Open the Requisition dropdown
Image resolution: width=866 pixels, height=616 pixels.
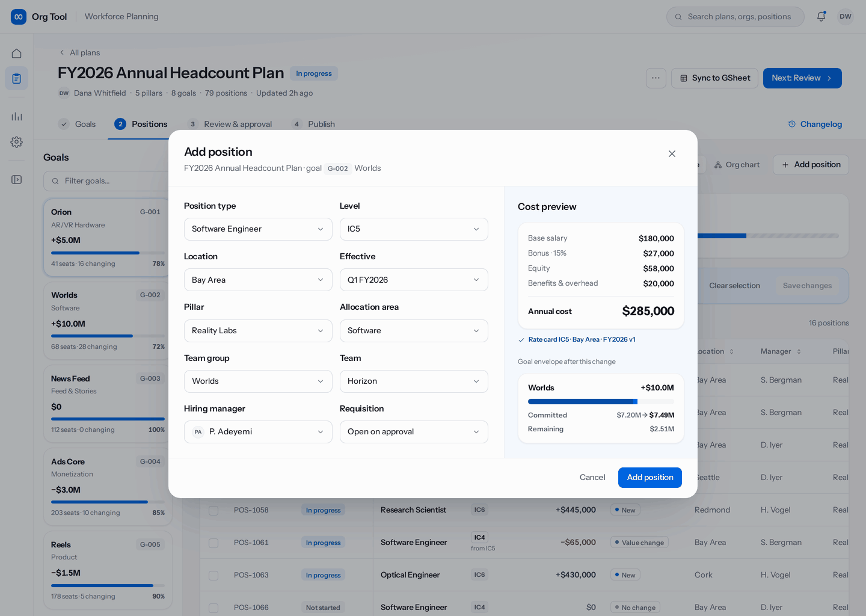414,432
